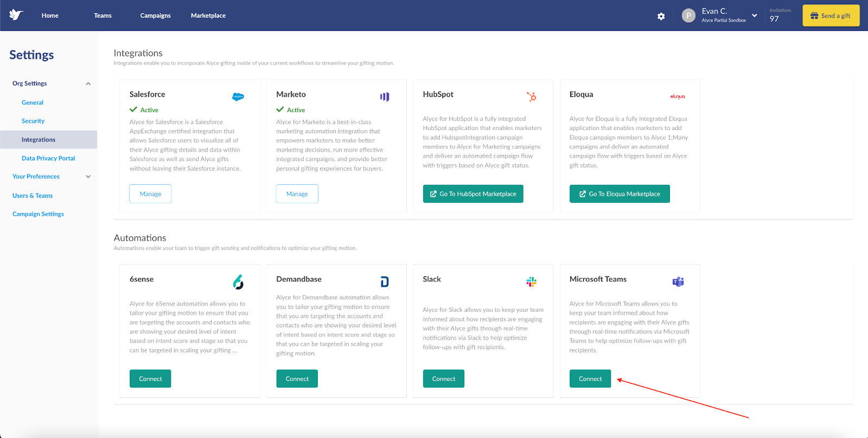
Task: Manage the Salesforce integration
Action: 150,194
